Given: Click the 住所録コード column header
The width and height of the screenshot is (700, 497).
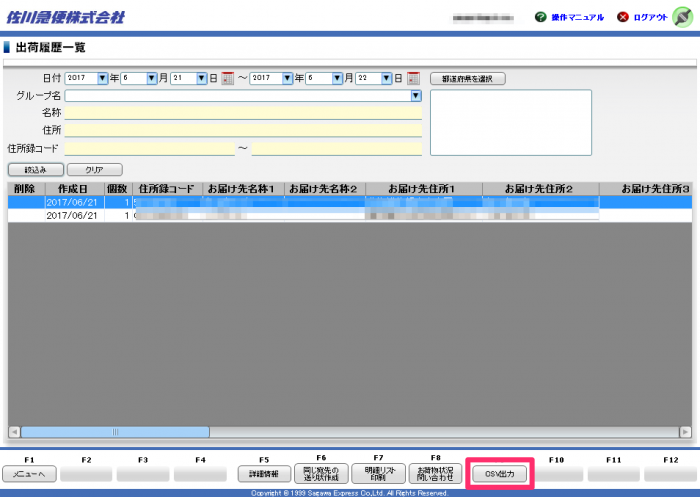Looking at the screenshot, I should (x=167, y=189).
